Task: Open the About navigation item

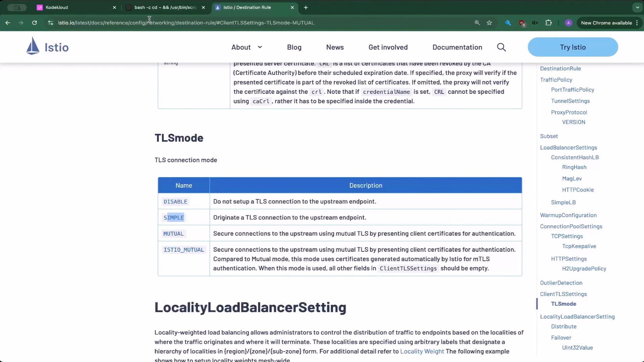Action: click(241, 47)
